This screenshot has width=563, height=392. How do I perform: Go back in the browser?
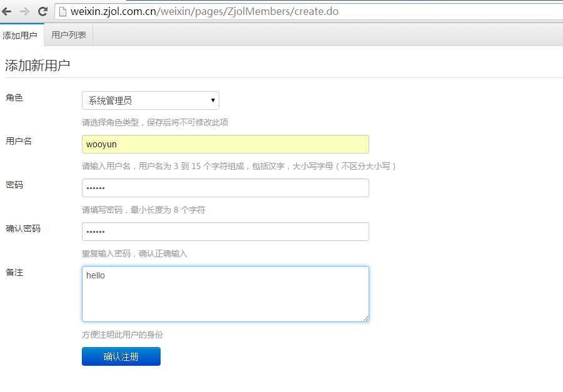click(6, 11)
